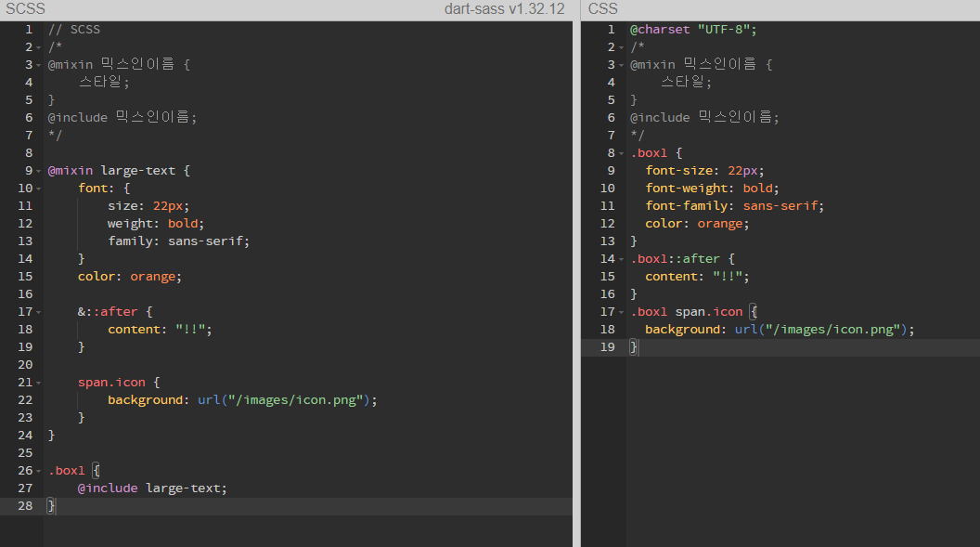Screen dimensions: 980x547
Task: Click the '*/' comment end on SCSS line 7
Action: [x=55, y=135]
